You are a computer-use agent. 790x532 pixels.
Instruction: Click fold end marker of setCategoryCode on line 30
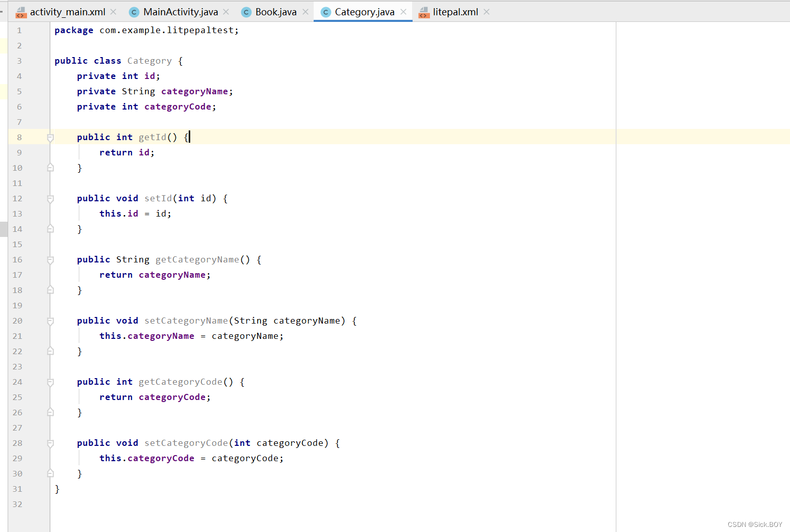click(50, 473)
